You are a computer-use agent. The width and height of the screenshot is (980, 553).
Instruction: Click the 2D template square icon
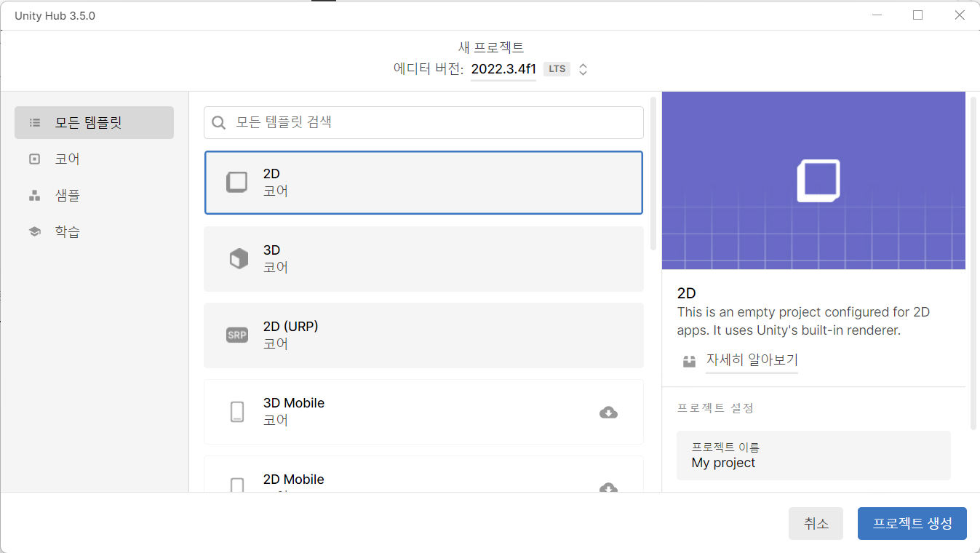(237, 182)
